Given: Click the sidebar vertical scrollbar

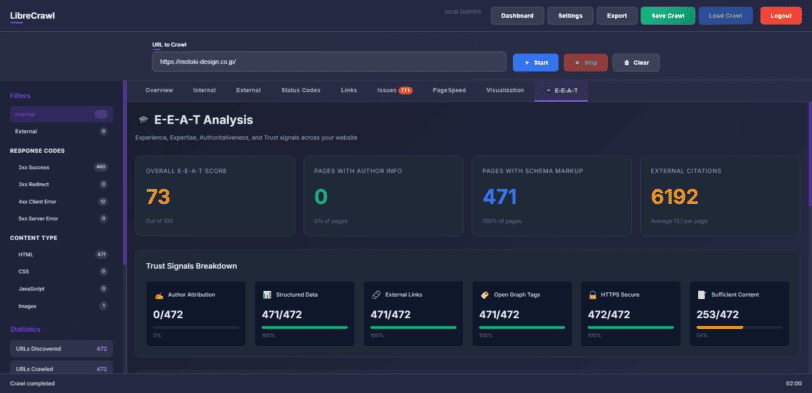Looking at the screenshot, I should click(124, 172).
